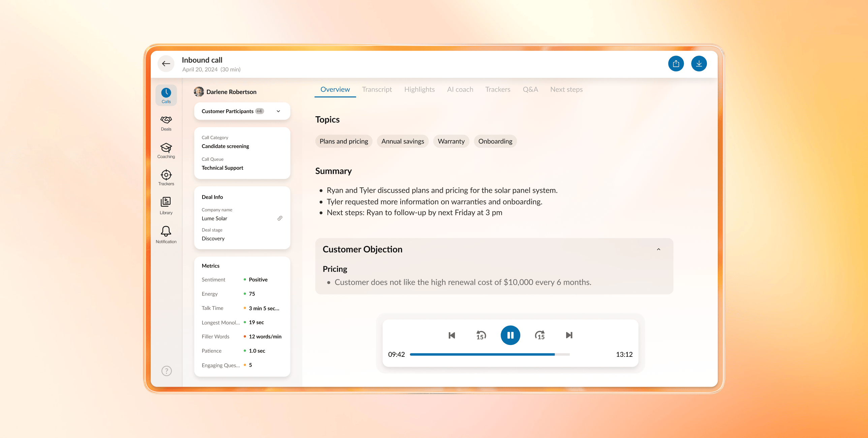Select the Warranty topic chip
The width and height of the screenshot is (868, 438).
tap(451, 142)
